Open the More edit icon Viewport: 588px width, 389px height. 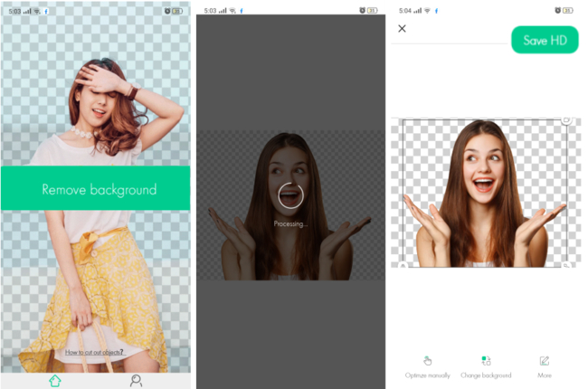tap(544, 361)
